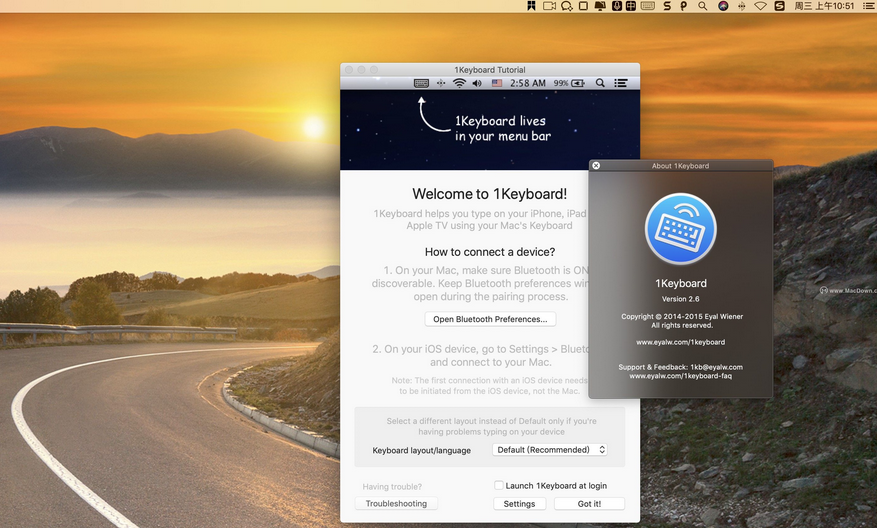
Task: Open Spotlight search in the menu bar
Action: point(702,6)
